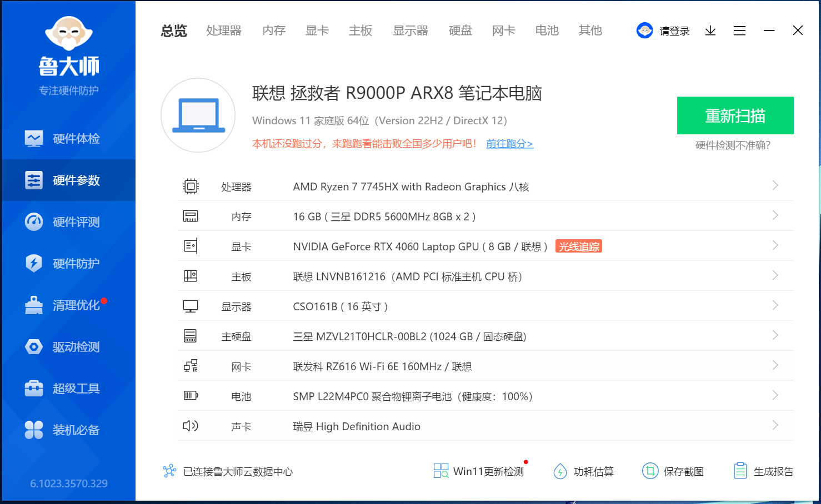Click AMD Ryzen 7 7745HX processor text
Screen dimensions: 821x504
pyautogui.click(x=411, y=187)
